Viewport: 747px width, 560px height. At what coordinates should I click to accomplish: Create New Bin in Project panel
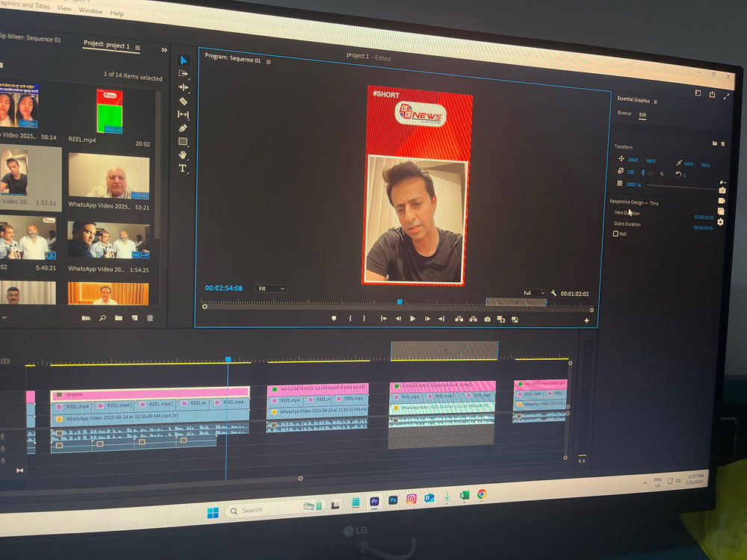[x=119, y=317]
